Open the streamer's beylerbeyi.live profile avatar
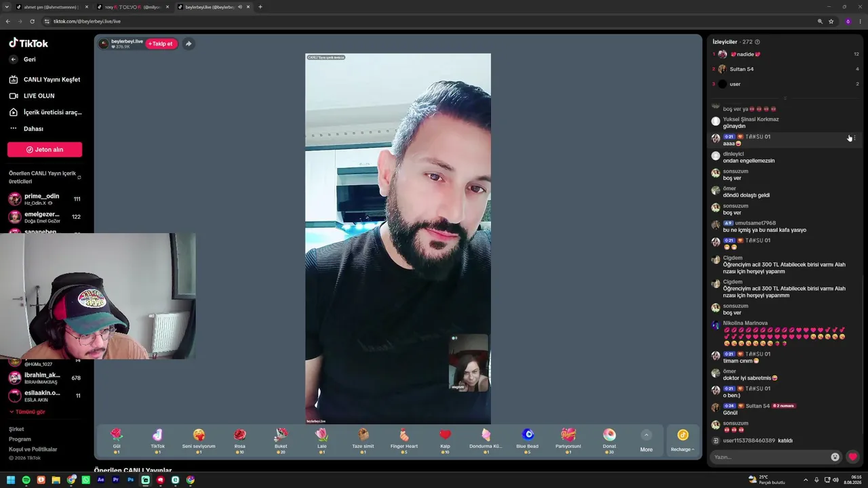The image size is (868, 488). click(104, 43)
